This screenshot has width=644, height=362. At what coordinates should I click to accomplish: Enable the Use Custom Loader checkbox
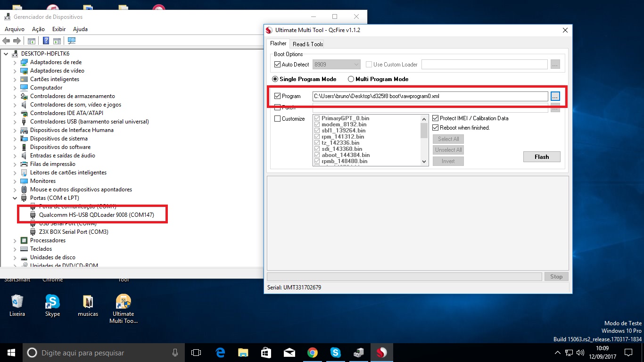pos(369,65)
